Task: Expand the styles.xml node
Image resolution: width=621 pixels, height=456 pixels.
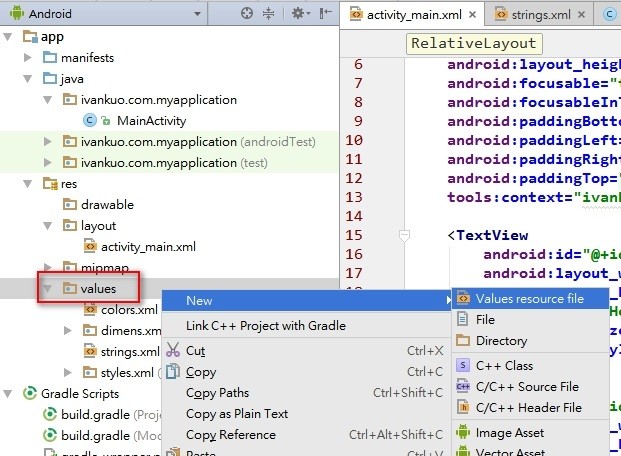Action: (x=68, y=372)
